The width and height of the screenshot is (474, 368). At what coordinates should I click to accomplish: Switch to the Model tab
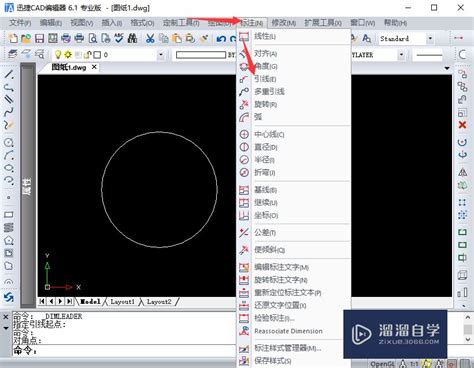click(x=90, y=301)
